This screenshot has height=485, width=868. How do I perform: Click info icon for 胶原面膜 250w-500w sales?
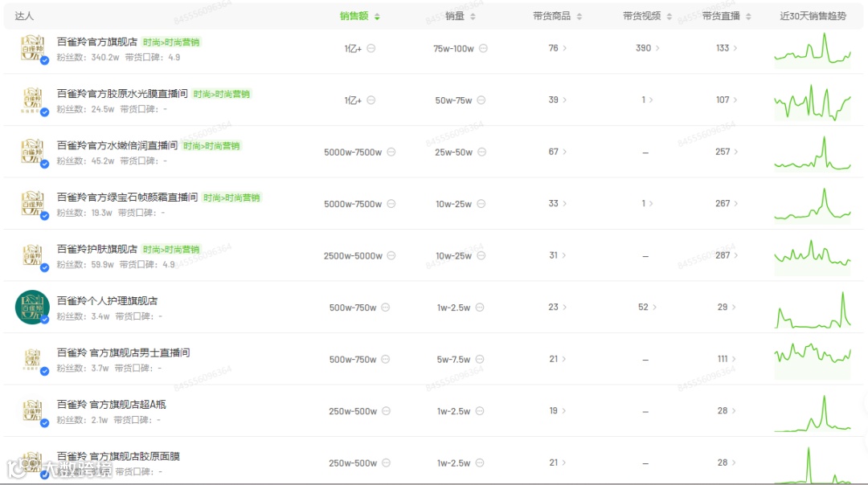pyautogui.click(x=387, y=463)
